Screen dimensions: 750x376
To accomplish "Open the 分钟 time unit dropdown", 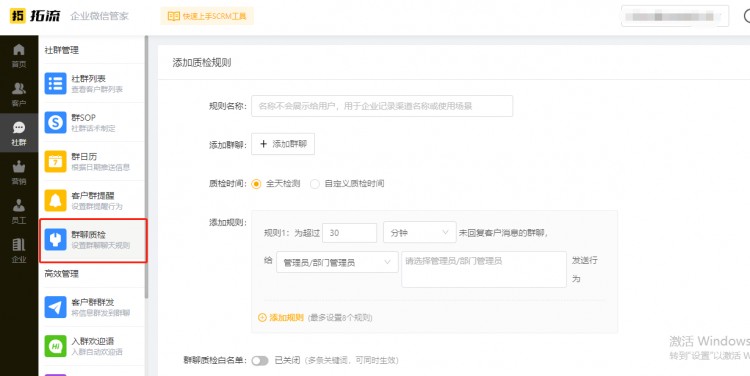I will pos(419,233).
